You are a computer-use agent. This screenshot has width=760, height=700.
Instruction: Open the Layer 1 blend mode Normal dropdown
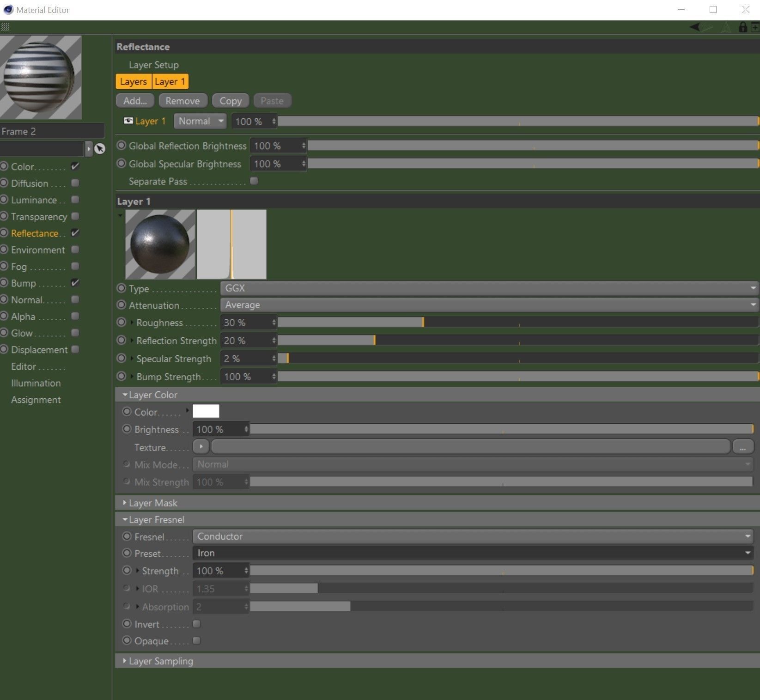click(x=200, y=121)
